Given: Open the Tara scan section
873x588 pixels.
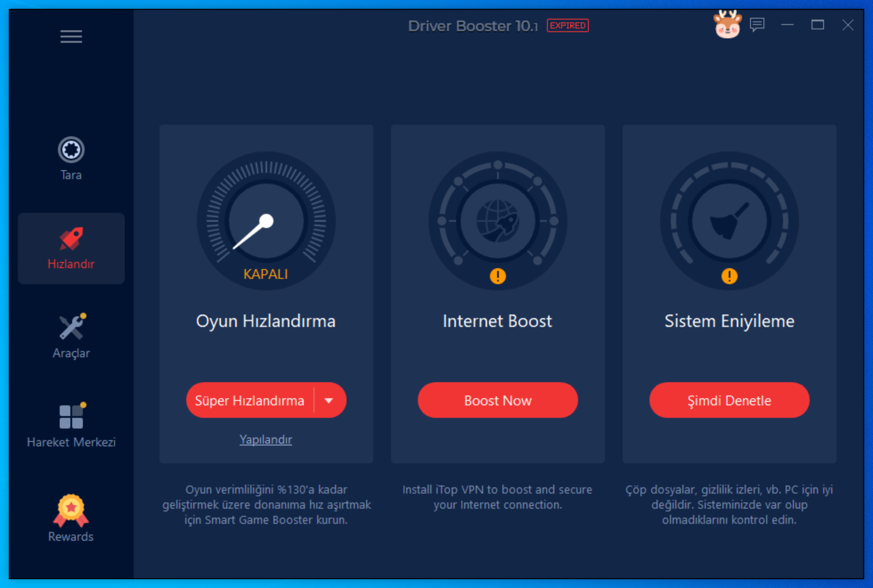Looking at the screenshot, I should coord(71,159).
